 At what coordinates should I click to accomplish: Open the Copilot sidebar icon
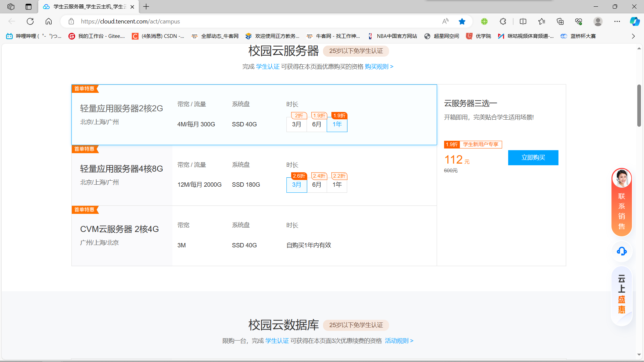point(635,21)
